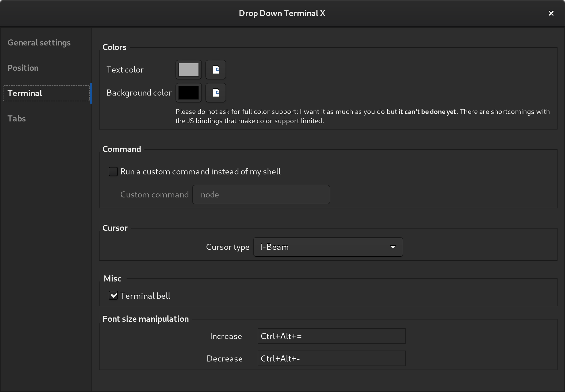Viewport: 565px width, 392px height.
Task: Click the Decrease font size shortcut field
Action: [331, 358]
